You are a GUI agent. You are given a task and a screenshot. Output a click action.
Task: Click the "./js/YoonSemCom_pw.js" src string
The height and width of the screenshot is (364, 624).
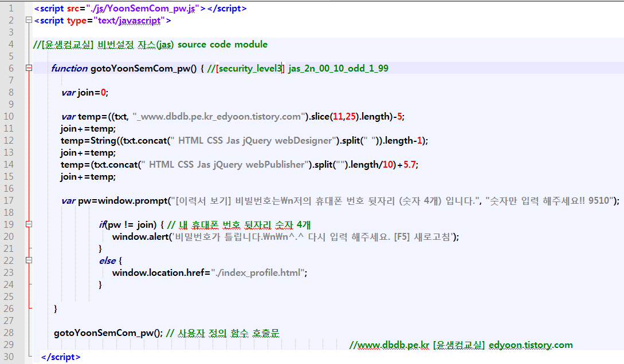pos(143,9)
